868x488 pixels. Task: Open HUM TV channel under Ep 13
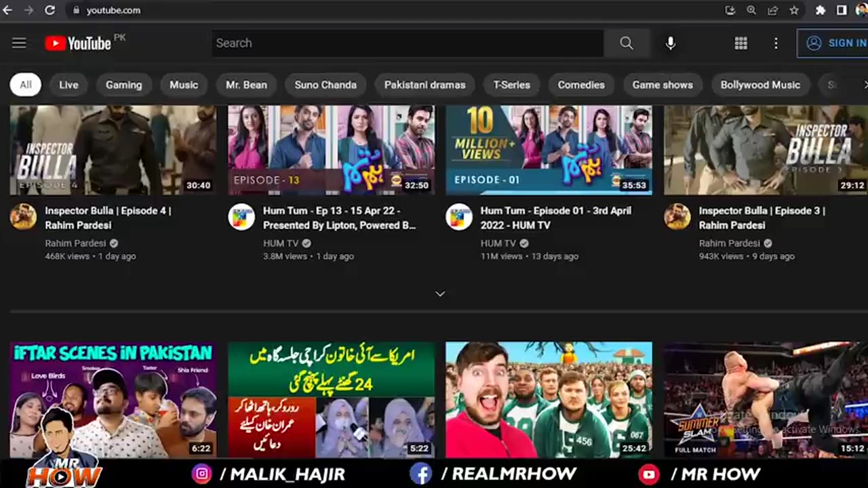tap(281, 243)
